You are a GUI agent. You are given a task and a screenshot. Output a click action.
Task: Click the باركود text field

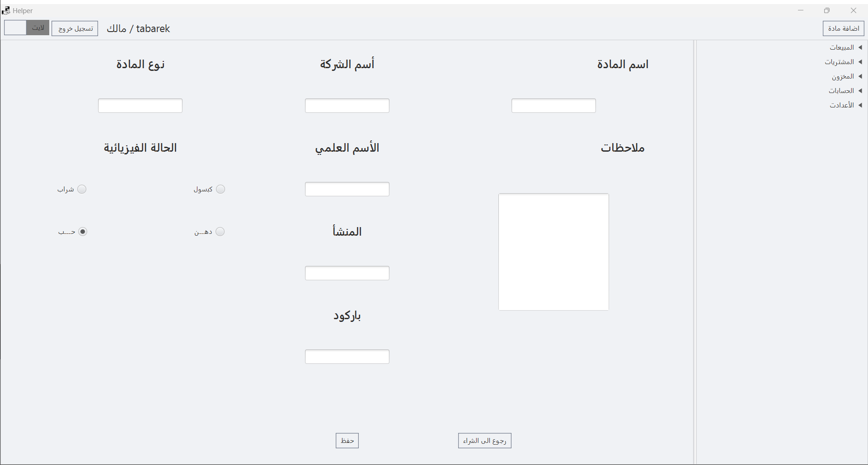tap(347, 357)
